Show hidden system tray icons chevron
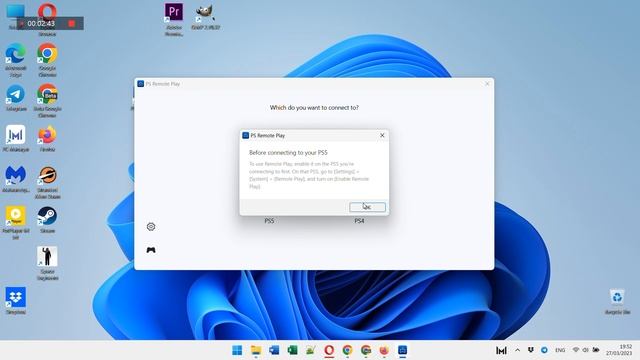Screen dimensions: 640x360 click(x=517, y=350)
